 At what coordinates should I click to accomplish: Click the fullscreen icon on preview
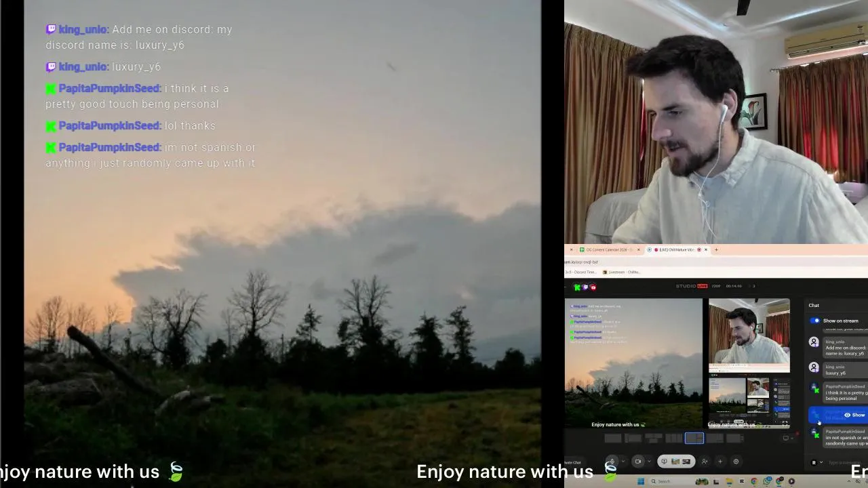click(785, 424)
